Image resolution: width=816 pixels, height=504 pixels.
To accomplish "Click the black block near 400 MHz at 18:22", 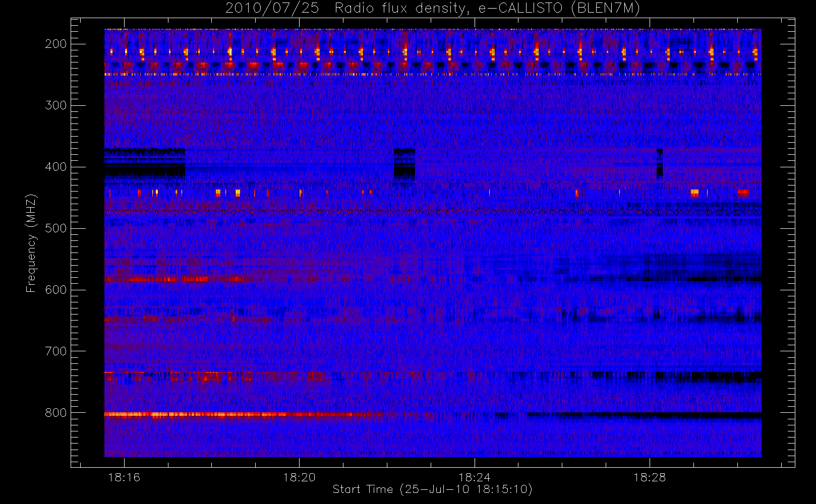I will coord(404,164).
